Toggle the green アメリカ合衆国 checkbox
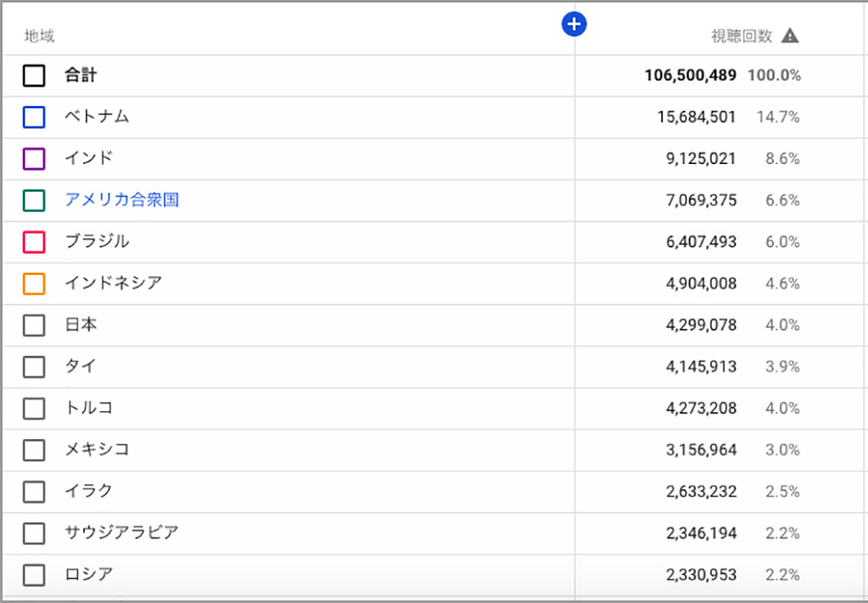Viewport: 868px width, 603px height. [x=34, y=200]
